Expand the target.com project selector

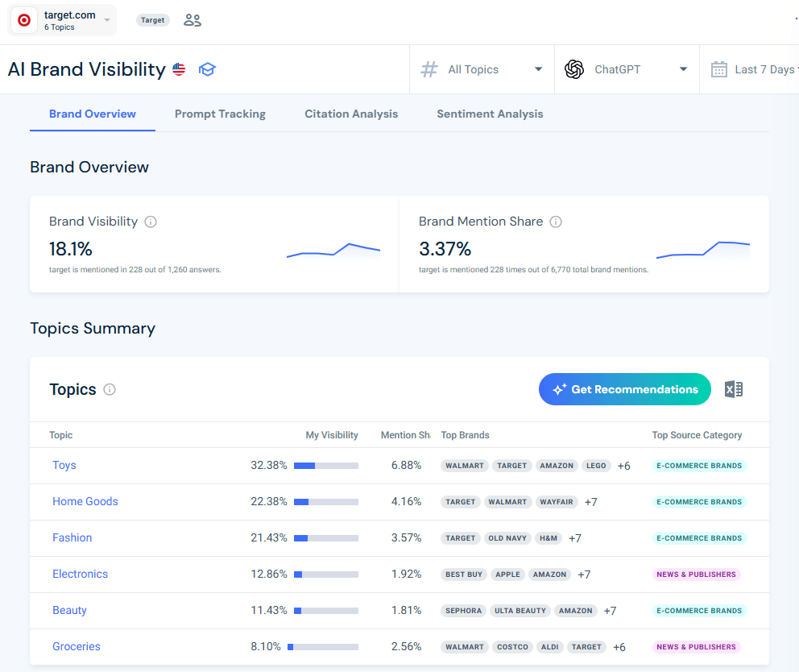point(62,20)
